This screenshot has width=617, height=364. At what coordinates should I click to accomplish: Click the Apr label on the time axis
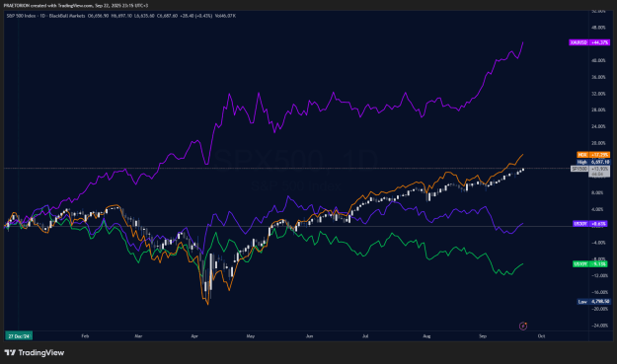tap(194, 336)
